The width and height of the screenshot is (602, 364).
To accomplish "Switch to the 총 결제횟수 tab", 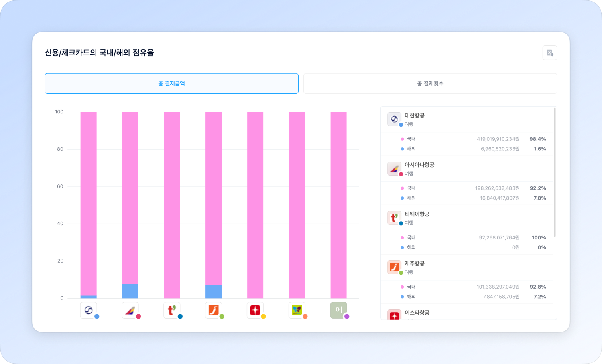I will pos(430,83).
